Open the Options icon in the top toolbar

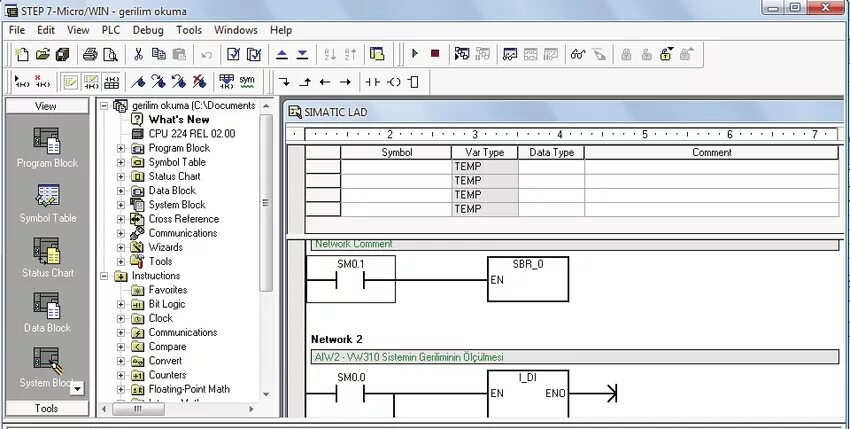pos(377,54)
